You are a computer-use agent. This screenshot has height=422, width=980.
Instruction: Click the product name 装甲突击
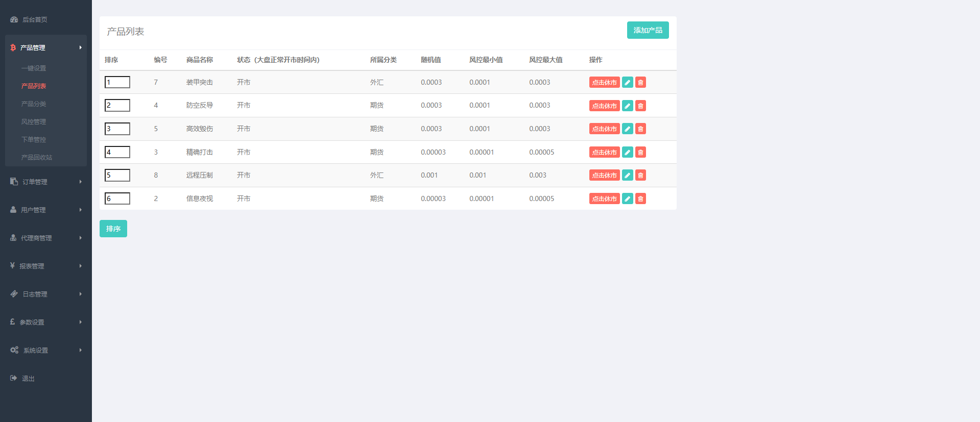[200, 82]
